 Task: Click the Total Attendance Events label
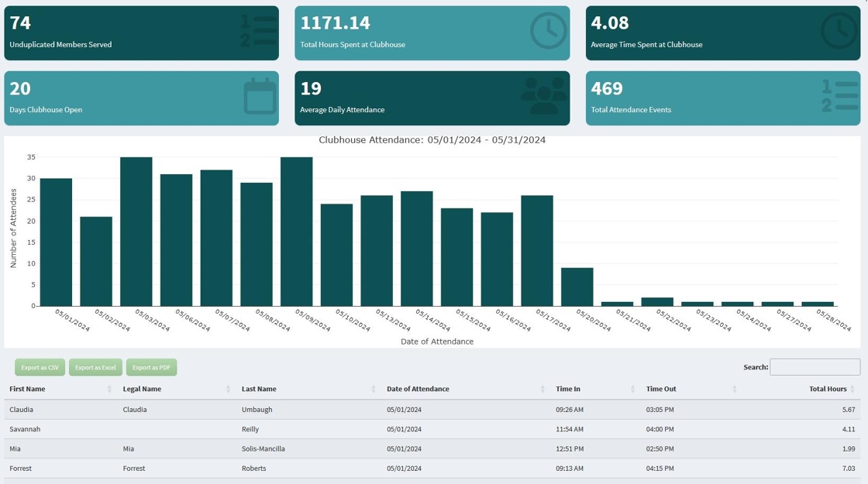pos(631,109)
